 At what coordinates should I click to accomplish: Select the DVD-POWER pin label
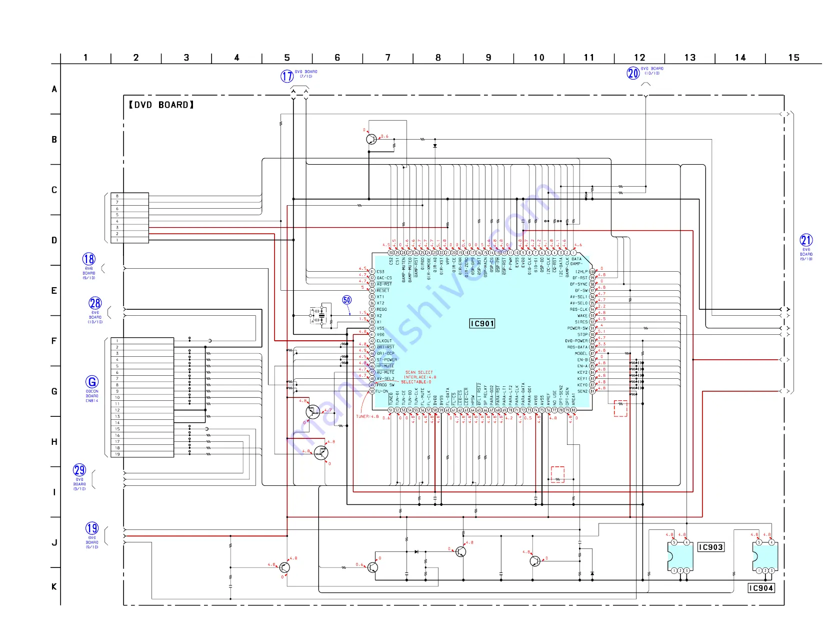click(576, 341)
